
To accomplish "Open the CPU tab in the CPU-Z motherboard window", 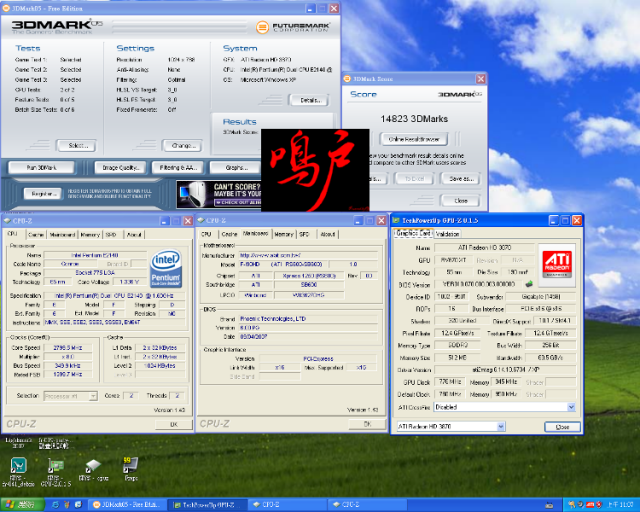I will [x=206, y=234].
